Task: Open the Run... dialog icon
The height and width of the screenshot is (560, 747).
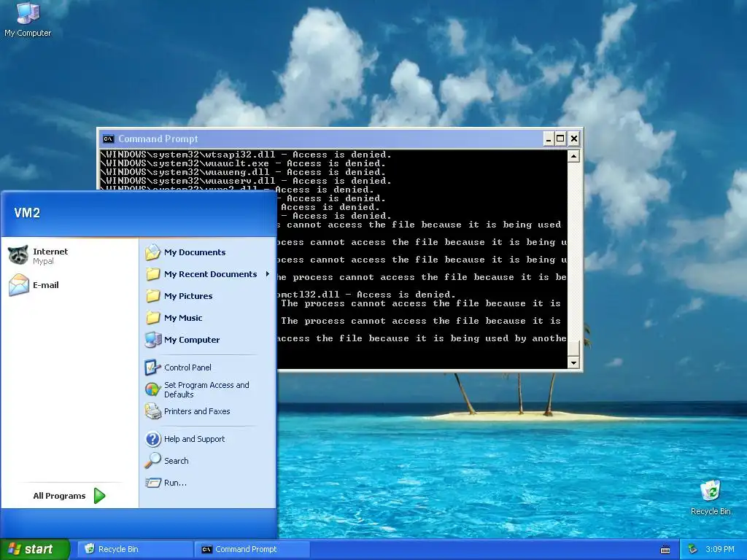Action: click(153, 483)
